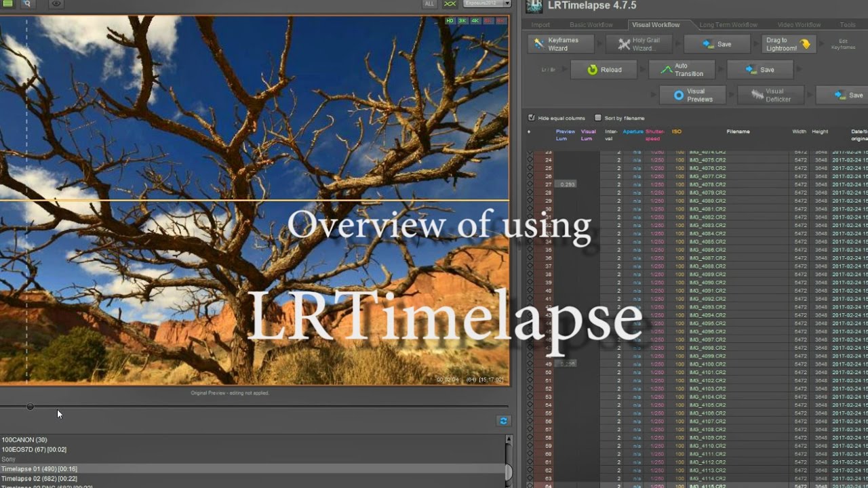Click the ALL button above preview
868x488 pixels.
pos(429,3)
